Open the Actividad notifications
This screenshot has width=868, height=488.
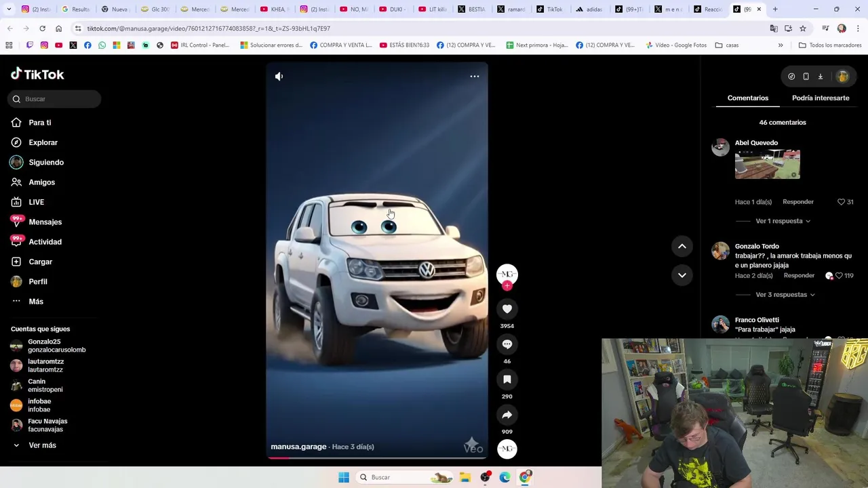click(45, 242)
